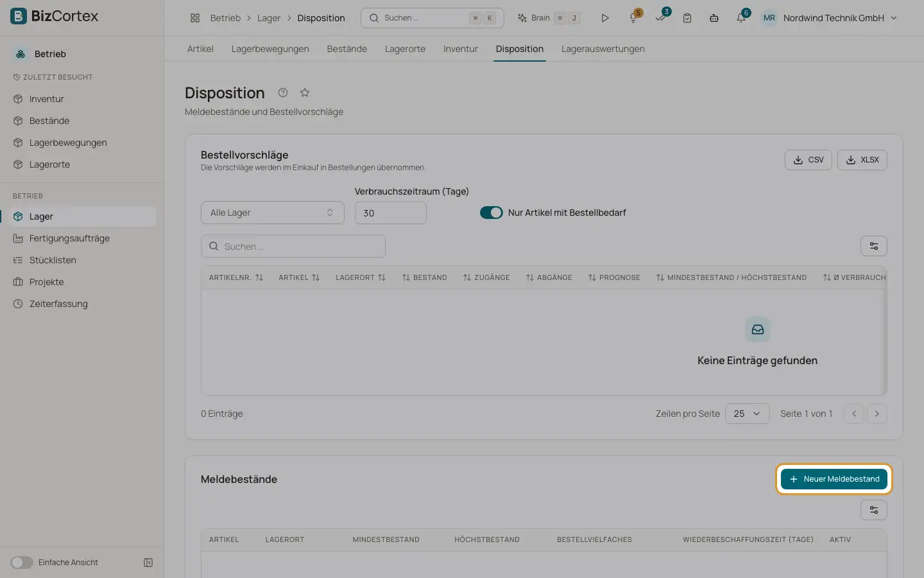Click the play triangle icon in top bar

[x=604, y=18]
